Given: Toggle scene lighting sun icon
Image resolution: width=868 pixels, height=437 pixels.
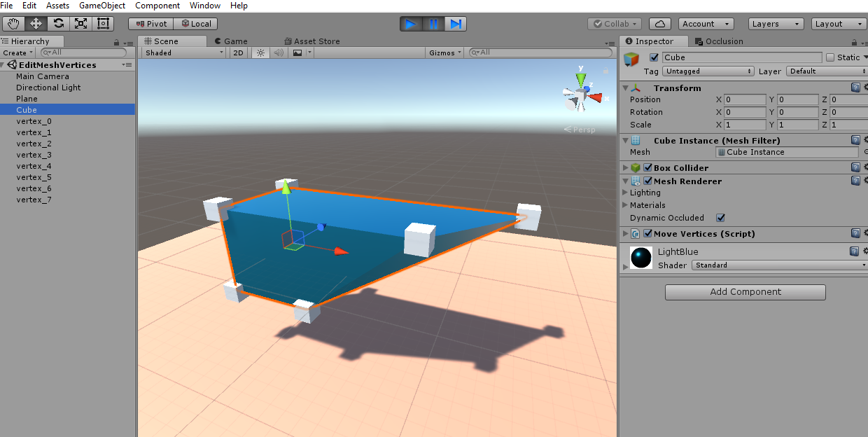Looking at the screenshot, I should tap(260, 53).
